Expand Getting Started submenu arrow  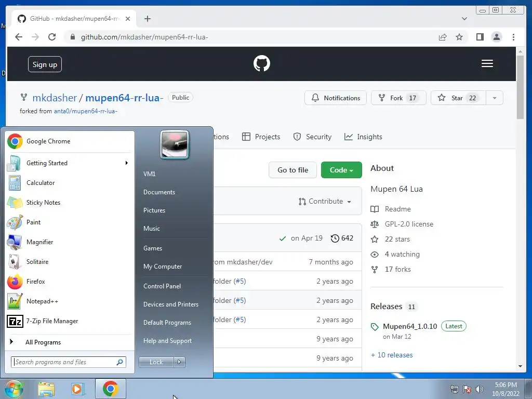pyautogui.click(x=127, y=163)
